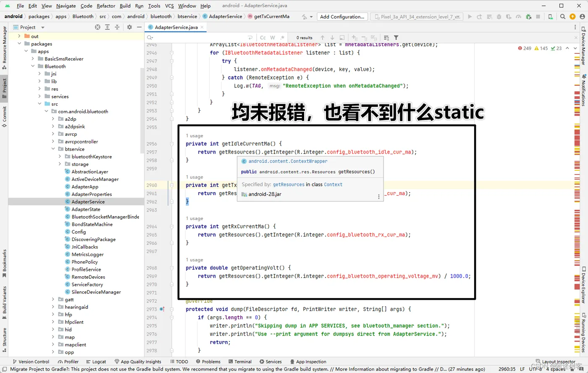The image size is (588, 373).
Task: Open App Inspection tool window
Action: click(x=307, y=362)
